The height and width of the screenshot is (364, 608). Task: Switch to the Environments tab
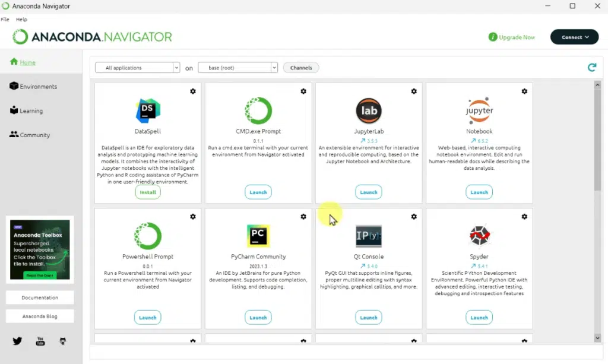point(38,87)
